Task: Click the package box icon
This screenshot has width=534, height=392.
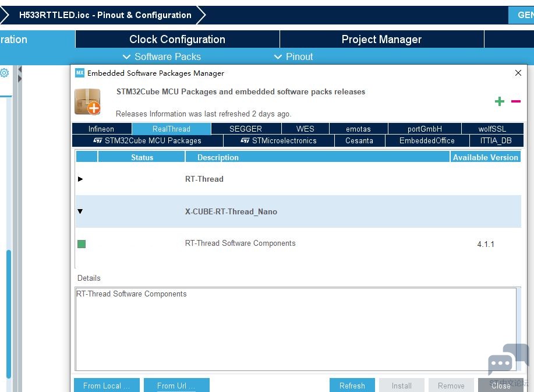Action: (87, 101)
